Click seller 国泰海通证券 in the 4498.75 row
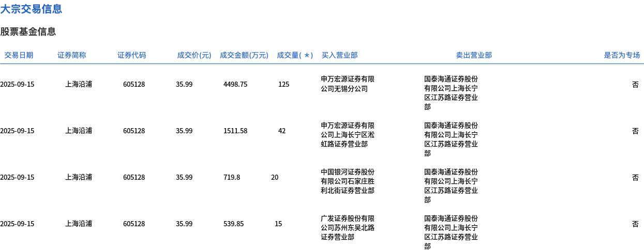Image resolution: width=644 pixels, height=250 pixels. point(451,93)
